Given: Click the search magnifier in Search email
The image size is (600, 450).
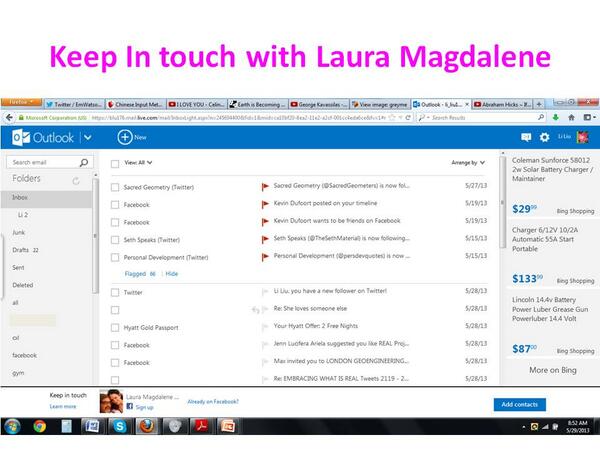Looking at the screenshot, I should point(83,162).
